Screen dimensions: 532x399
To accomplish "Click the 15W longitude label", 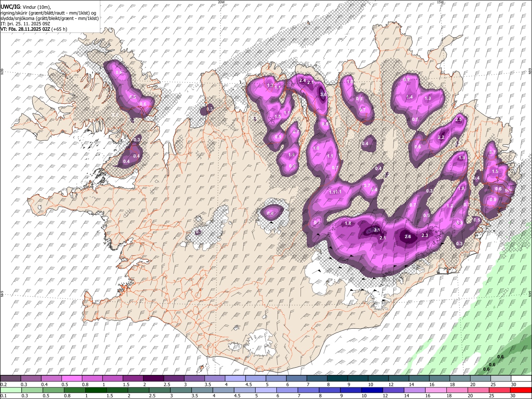I will click(440, 2).
